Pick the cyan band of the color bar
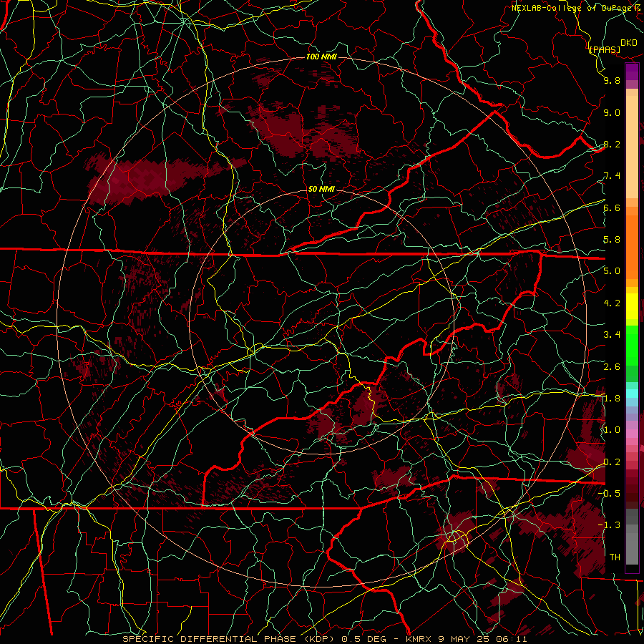This screenshot has width=644, height=644. [632, 394]
